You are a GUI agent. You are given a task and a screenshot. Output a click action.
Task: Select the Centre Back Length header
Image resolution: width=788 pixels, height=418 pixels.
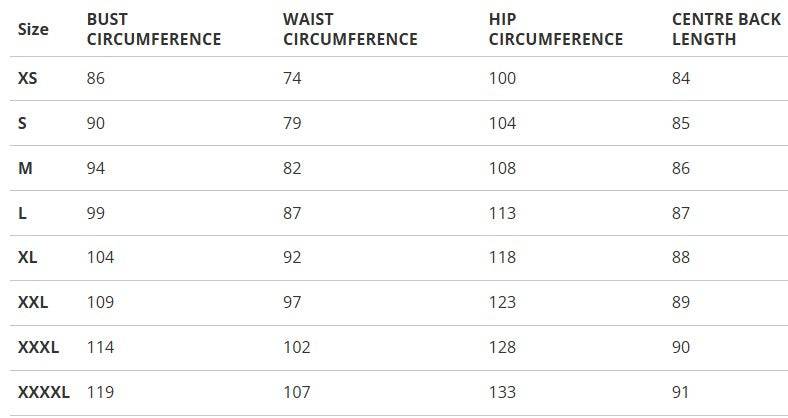[x=726, y=30]
